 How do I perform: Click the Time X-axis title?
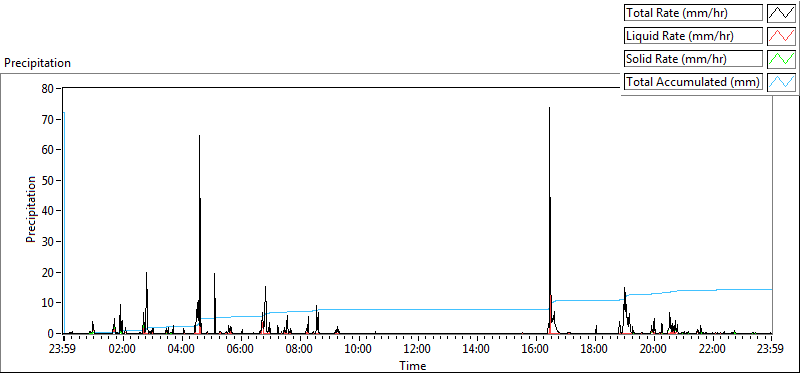pyautogui.click(x=412, y=365)
